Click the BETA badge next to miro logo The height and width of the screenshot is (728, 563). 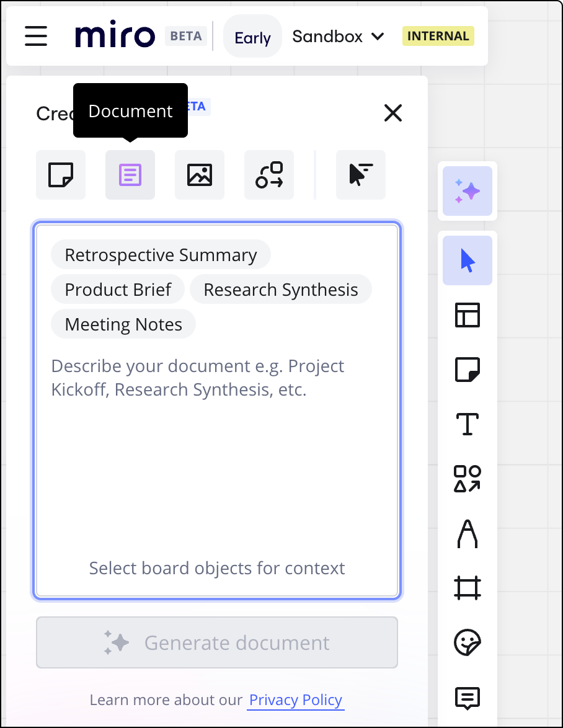click(x=186, y=36)
